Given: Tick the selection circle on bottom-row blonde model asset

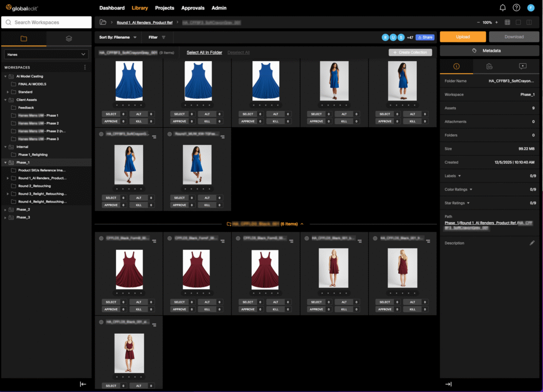Looking at the screenshot, I should 101,322.
